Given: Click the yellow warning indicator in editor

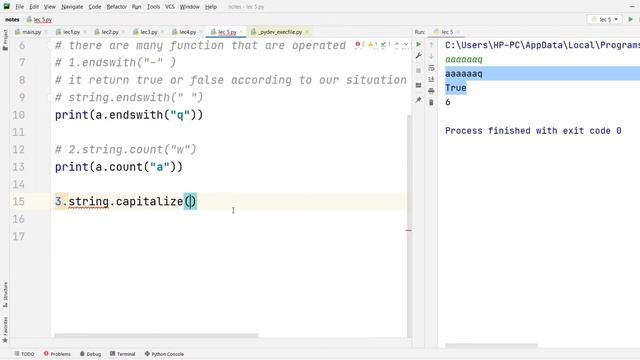Looking at the screenshot, I should (x=372, y=44).
